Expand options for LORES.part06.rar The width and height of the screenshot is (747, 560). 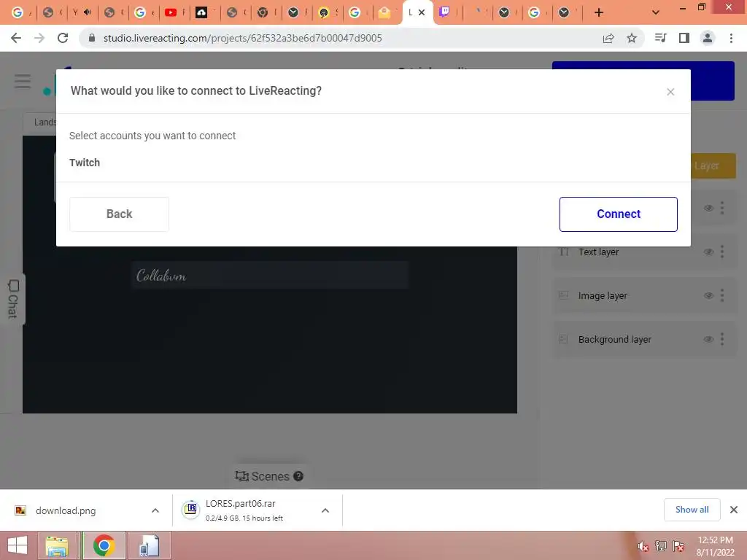point(325,510)
